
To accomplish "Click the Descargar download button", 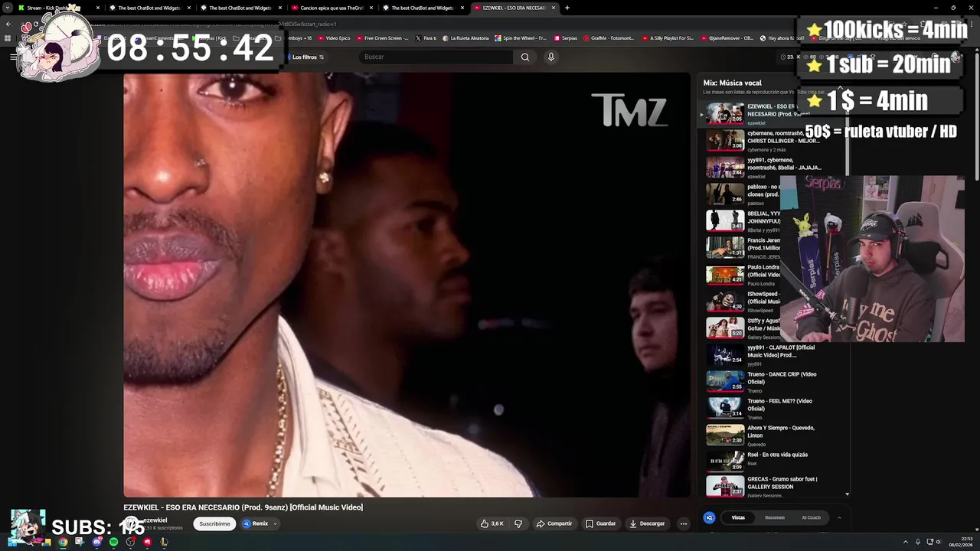I will pos(647,523).
